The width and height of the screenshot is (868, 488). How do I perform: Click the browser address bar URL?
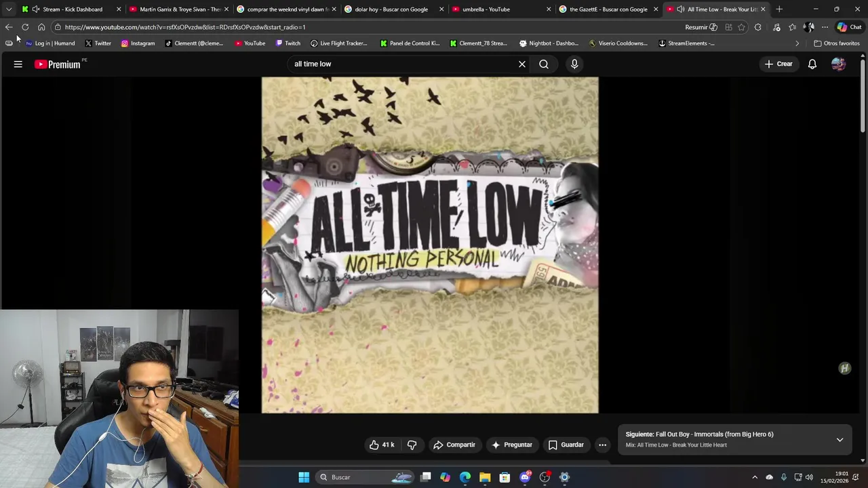pyautogui.click(x=185, y=27)
